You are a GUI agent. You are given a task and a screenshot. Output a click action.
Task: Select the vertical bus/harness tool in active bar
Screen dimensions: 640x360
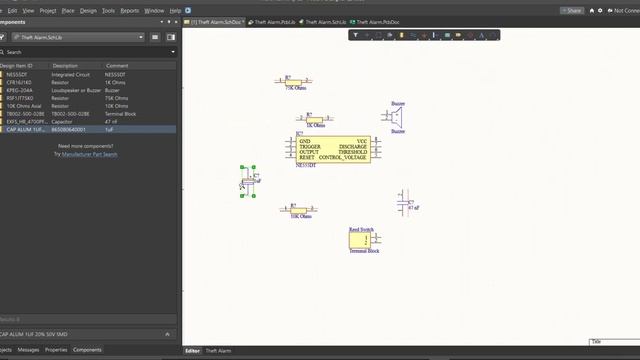click(436, 36)
